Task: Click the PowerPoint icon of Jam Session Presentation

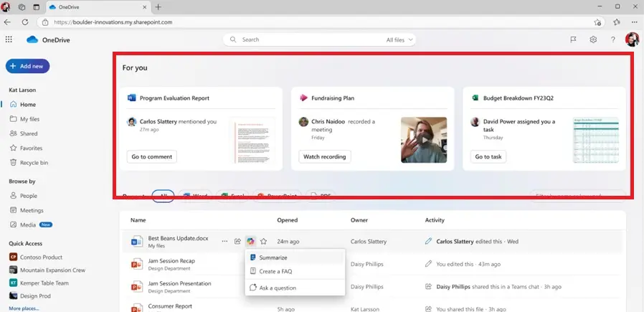Action: pos(136,287)
